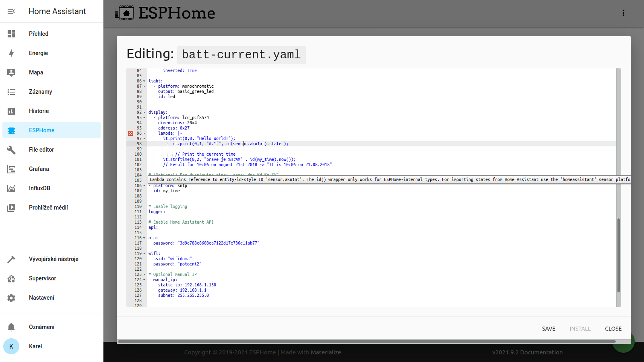Click the dimensions: 20x4 line
Screen dimensions: 644x362
point(178,123)
